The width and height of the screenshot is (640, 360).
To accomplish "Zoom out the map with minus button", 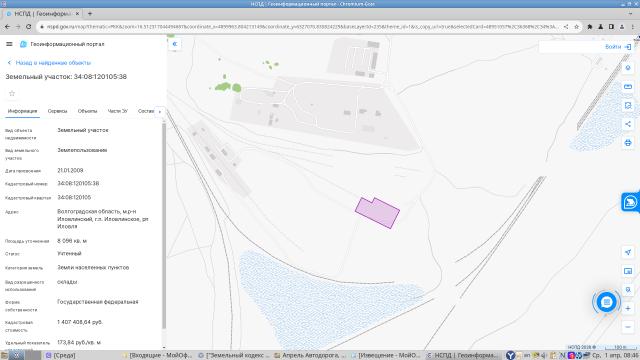I will (628, 327).
